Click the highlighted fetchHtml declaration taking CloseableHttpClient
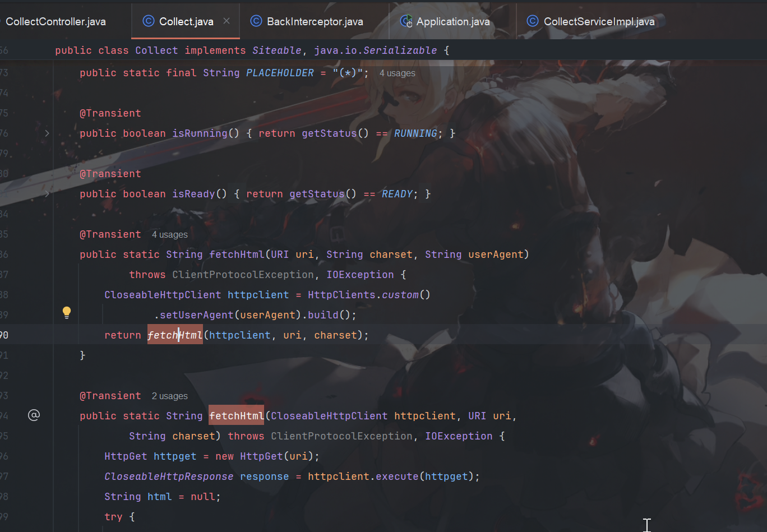The width and height of the screenshot is (767, 532). coord(236,416)
